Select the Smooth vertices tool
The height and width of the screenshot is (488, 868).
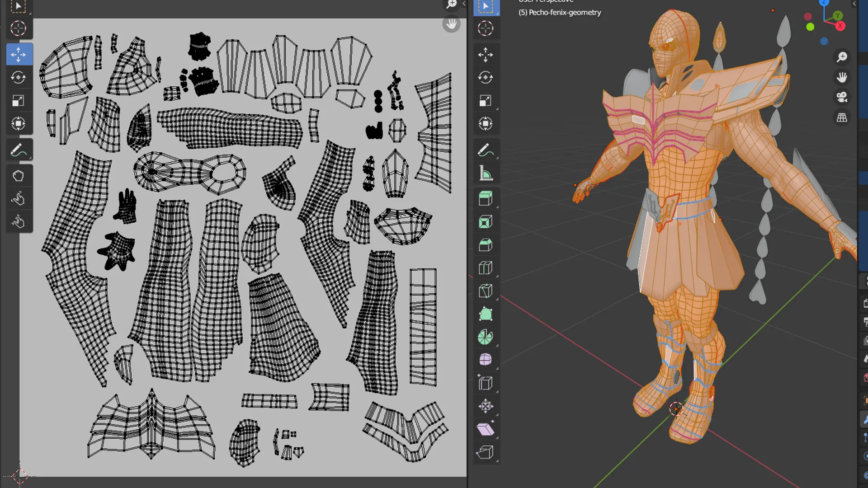[x=486, y=360]
